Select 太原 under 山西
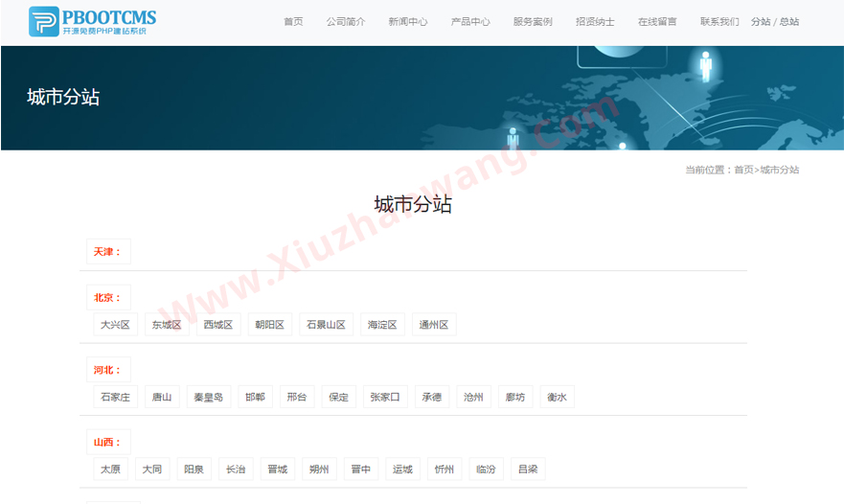The height and width of the screenshot is (504, 844). (110, 470)
